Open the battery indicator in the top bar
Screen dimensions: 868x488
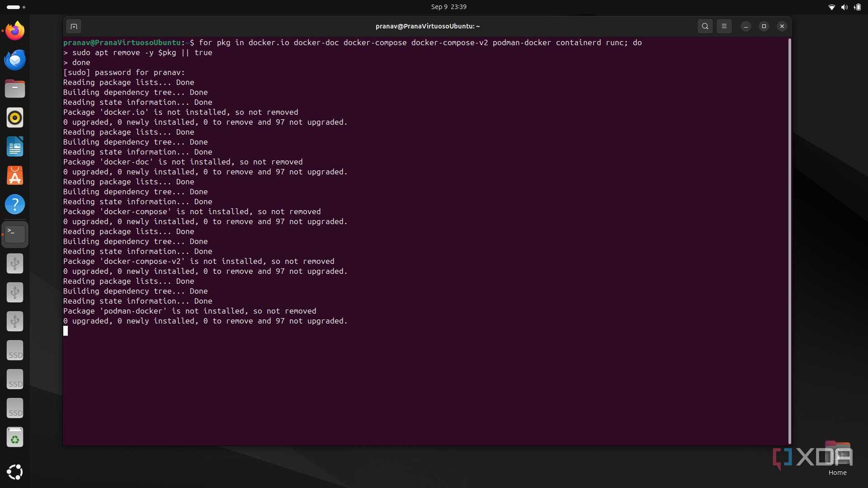857,7
